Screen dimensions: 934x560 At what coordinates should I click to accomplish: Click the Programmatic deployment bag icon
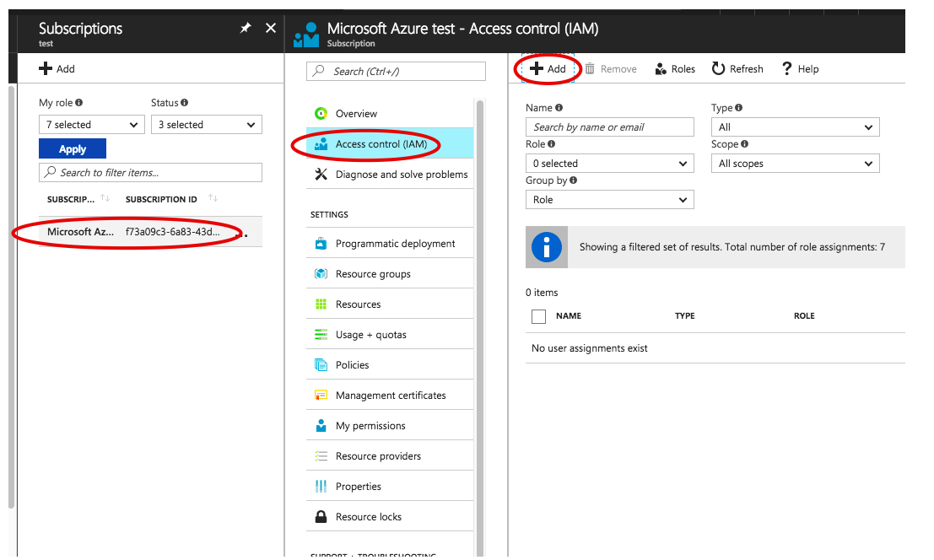point(321,244)
